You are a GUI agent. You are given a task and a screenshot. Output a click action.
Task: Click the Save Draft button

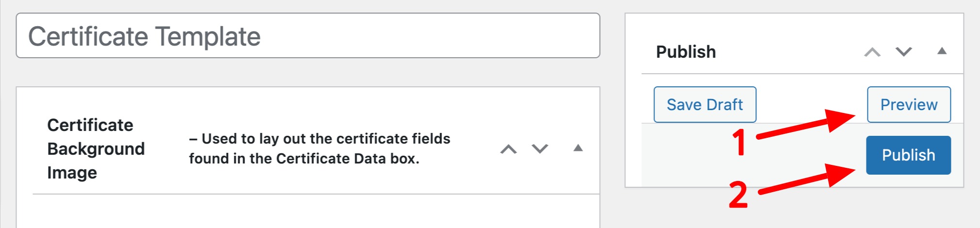point(704,104)
